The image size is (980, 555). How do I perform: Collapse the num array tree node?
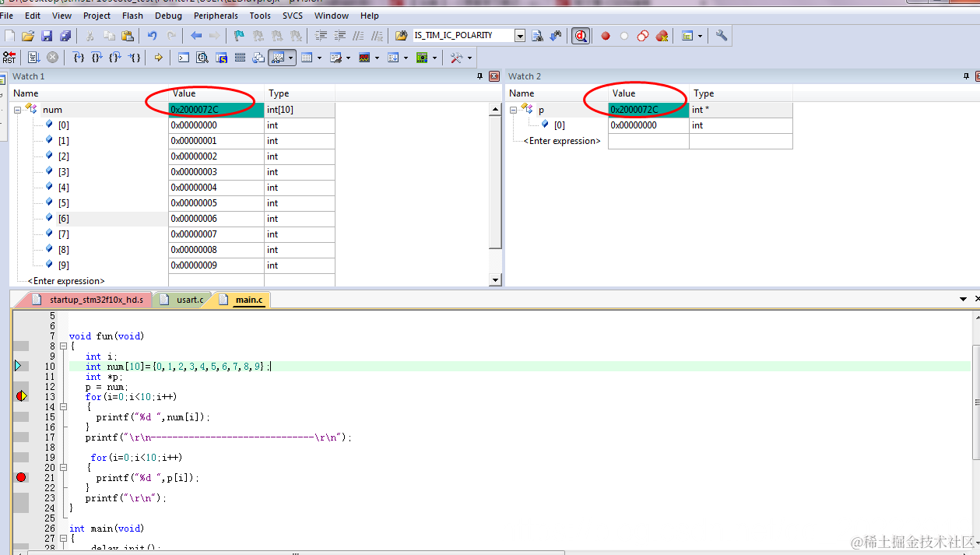click(17, 110)
